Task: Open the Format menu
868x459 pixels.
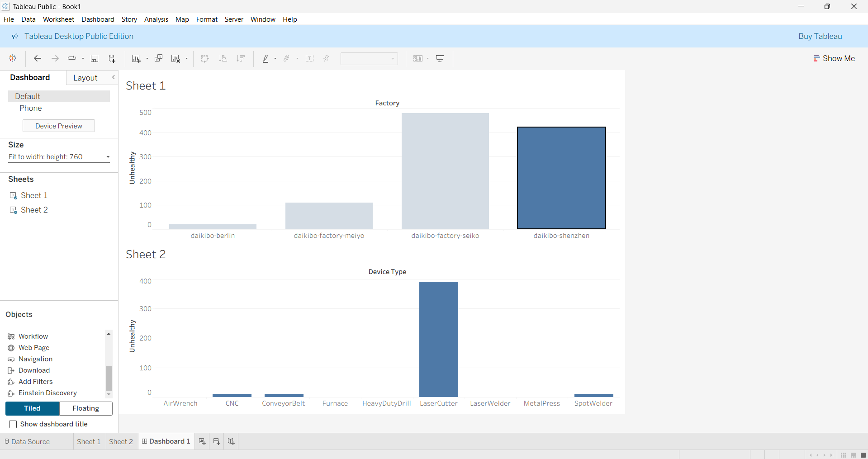Action: coord(207,19)
